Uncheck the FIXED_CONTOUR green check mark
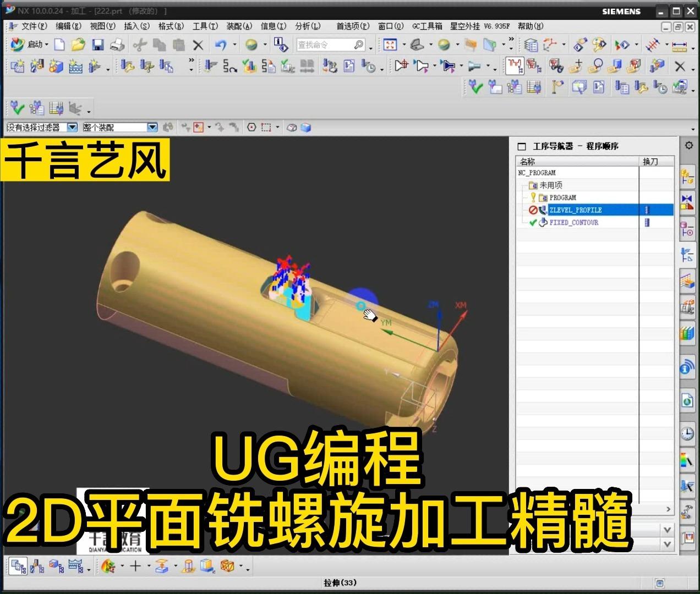The width and height of the screenshot is (700, 594). 532,222
